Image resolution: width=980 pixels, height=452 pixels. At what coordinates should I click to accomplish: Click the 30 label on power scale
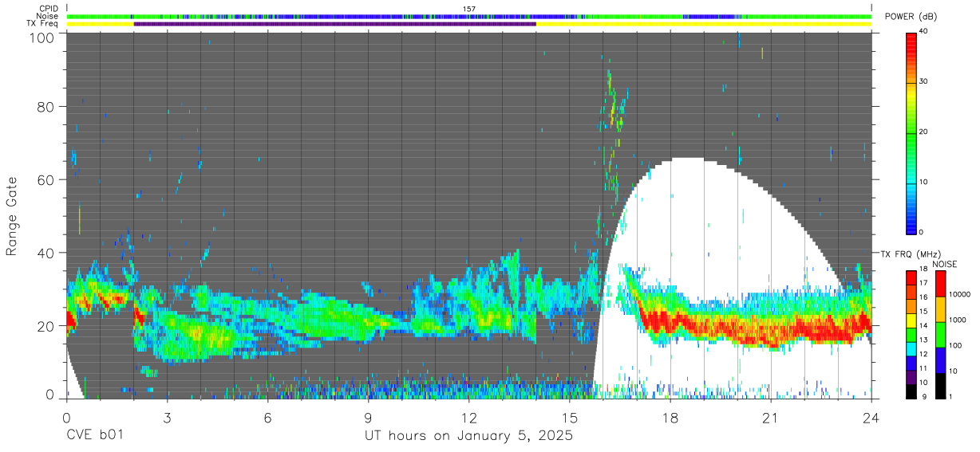point(924,82)
